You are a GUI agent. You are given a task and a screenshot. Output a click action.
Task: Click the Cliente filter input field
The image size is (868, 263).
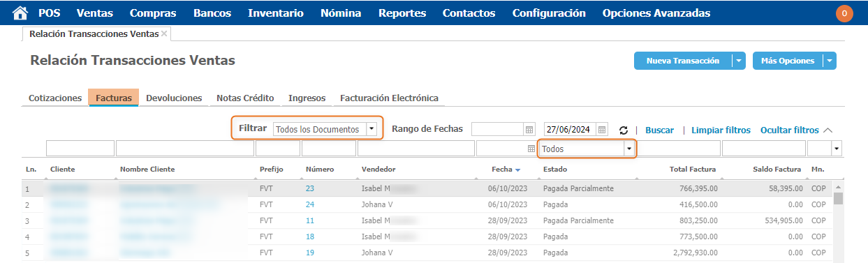click(80, 149)
